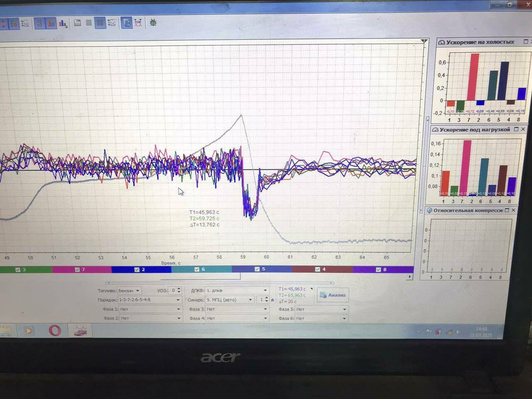Uncheck cylinder 7 trace checkbox

coord(77,270)
